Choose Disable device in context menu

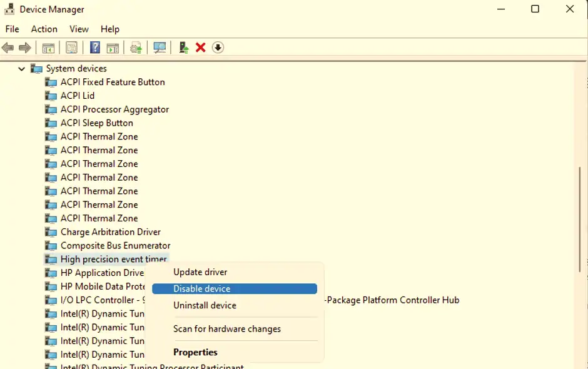click(x=235, y=289)
